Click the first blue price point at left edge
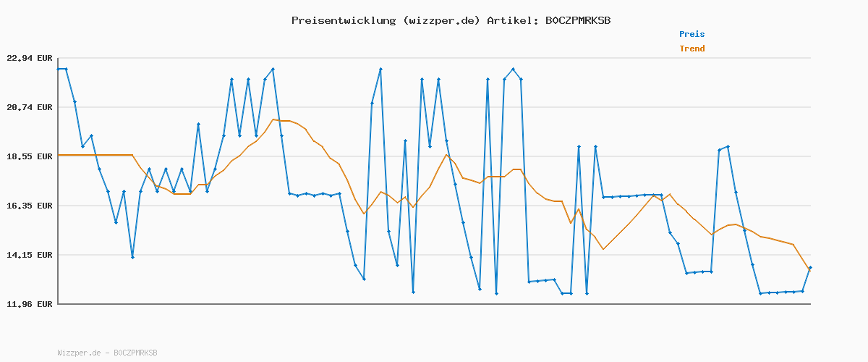The width and height of the screenshot is (868, 362). tap(59, 69)
